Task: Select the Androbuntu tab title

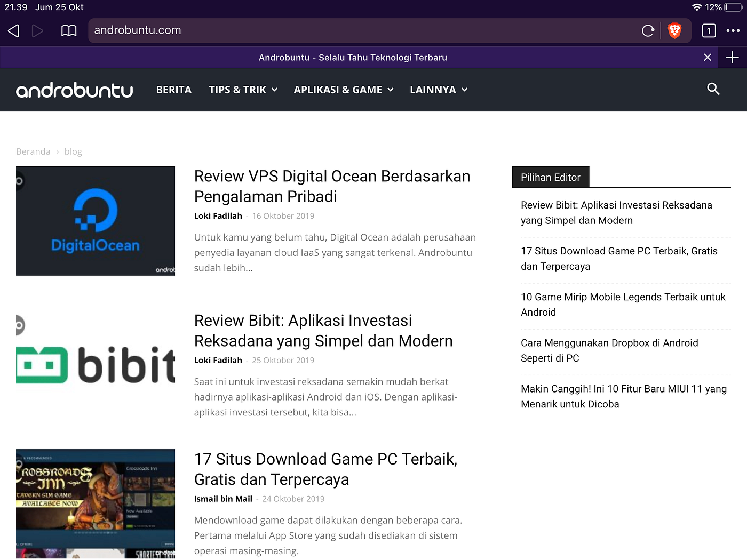Action: point(353,58)
